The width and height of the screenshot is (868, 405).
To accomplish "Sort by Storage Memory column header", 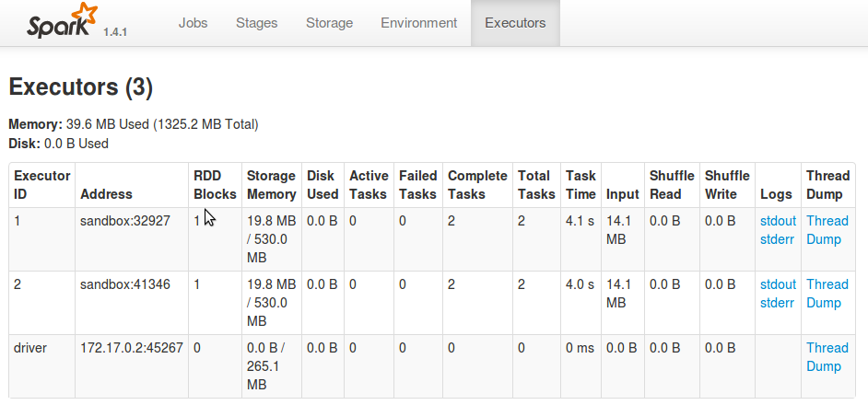I will [x=271, y=185].
